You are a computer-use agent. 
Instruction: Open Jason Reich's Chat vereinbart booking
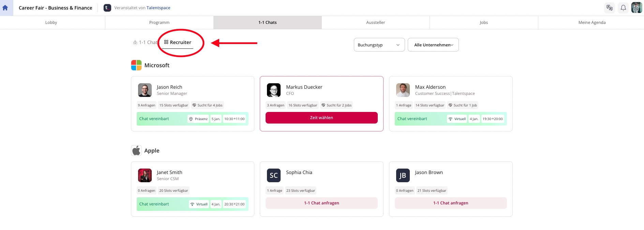tap(193, 119)
